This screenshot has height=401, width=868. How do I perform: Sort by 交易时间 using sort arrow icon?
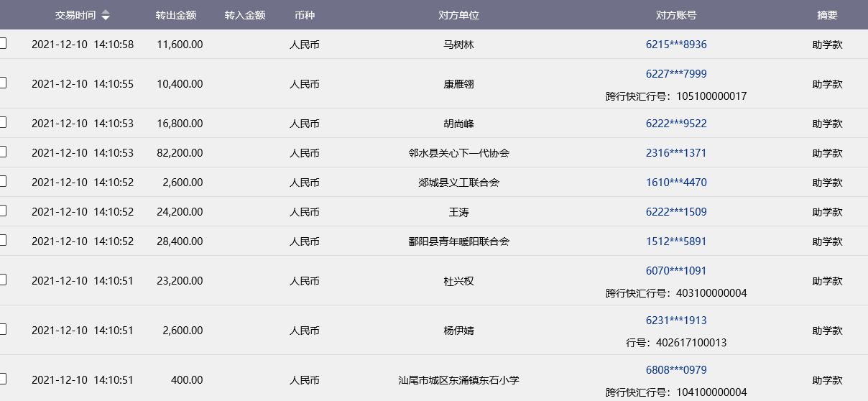(x=106, y=15)
